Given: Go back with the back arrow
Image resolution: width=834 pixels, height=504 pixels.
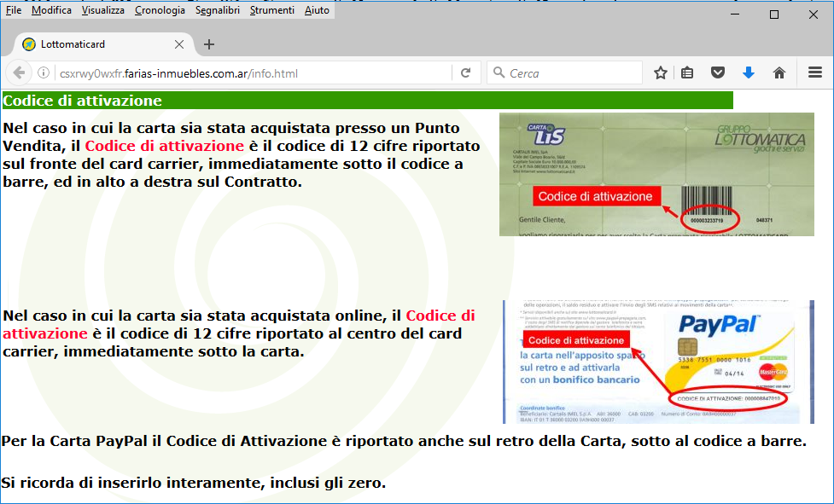Looking at the screenshot, I should tap(19, 73).
